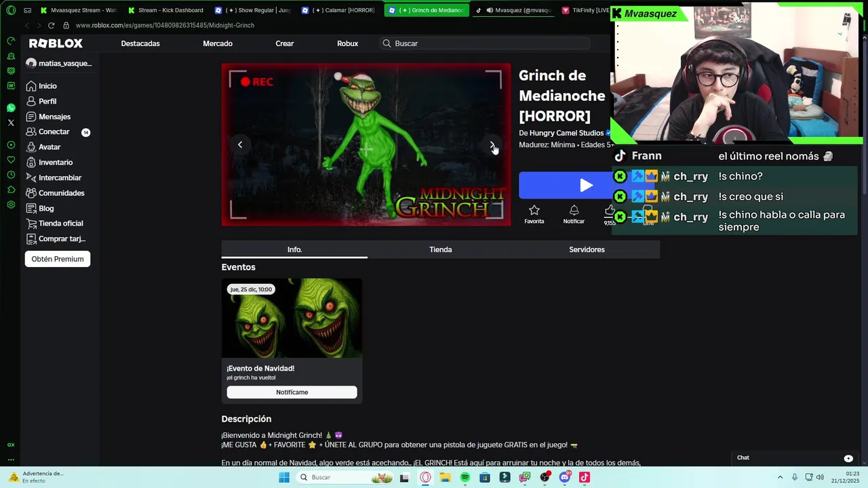Open WhatsApp in Opera GX sidebar

click(11, 108)
